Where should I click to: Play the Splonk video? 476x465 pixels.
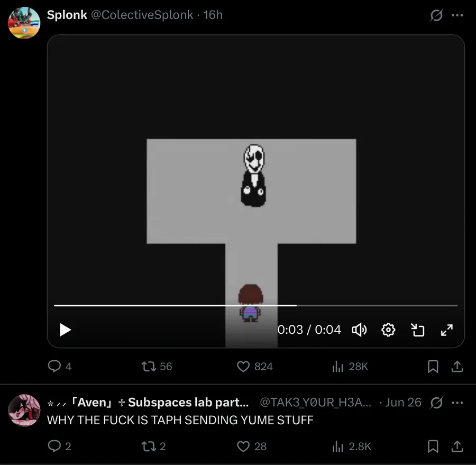point(65,330)
